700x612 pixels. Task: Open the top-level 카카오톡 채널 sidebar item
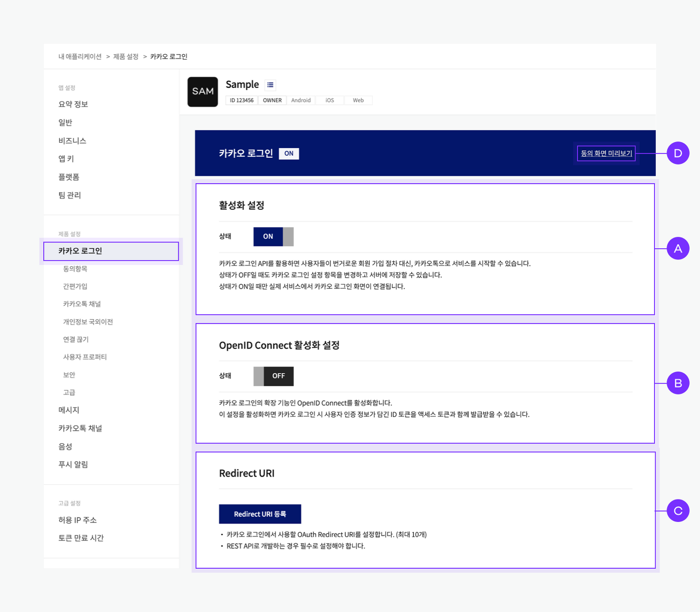(80, 428)
